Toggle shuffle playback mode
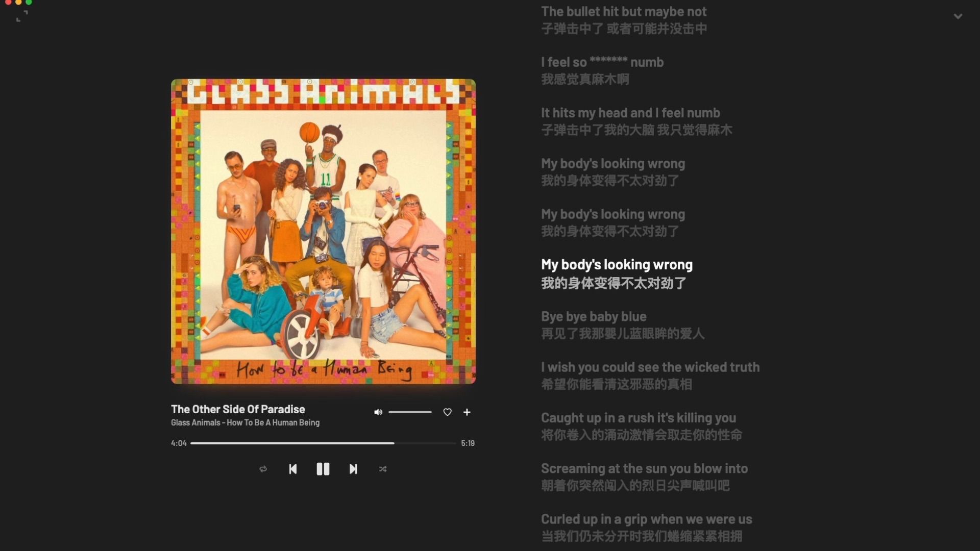980x551 pixels. coord(383,469)
